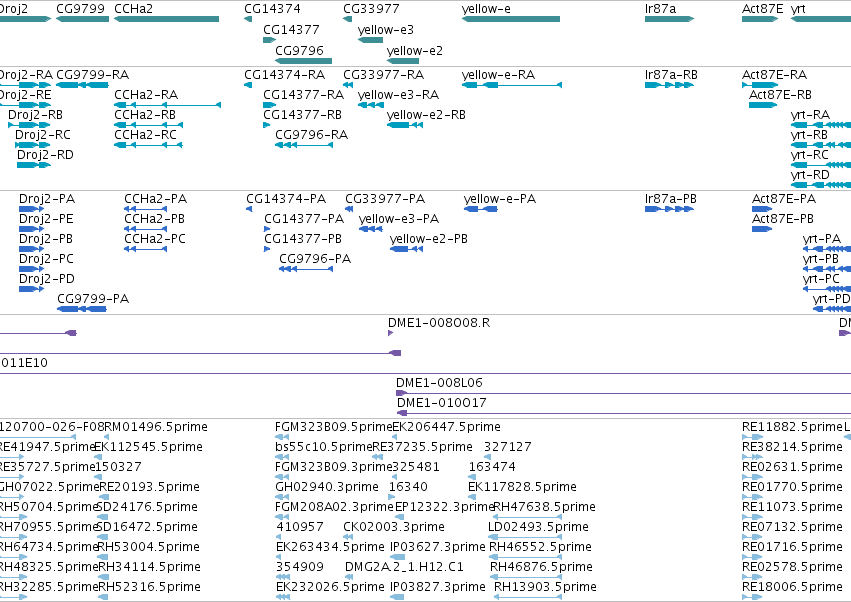
Task: Select the CCHa2-PC protein label
Action: [155, 239]
